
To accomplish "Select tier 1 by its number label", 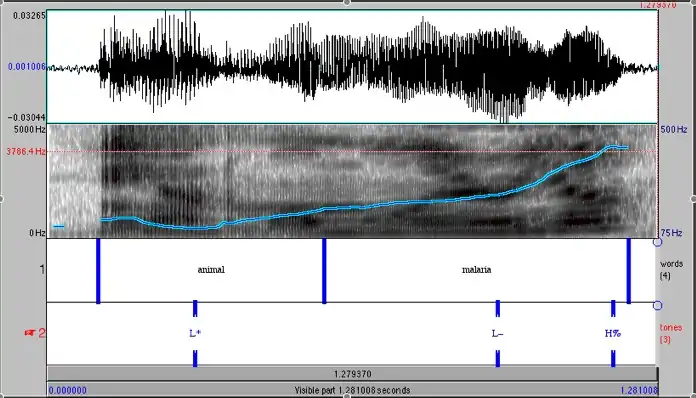I will click(x=42, y=269).
